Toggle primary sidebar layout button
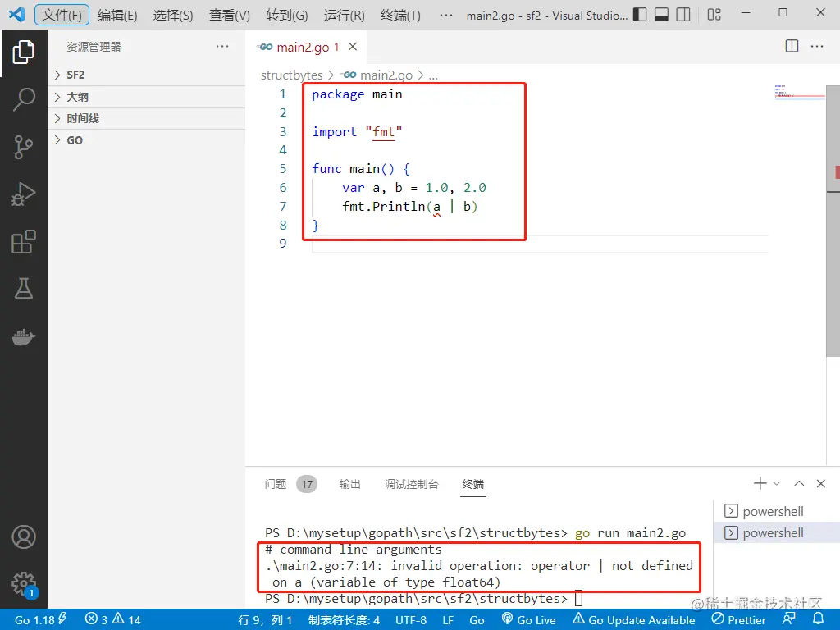The width and height of the screenshot is (840, 630). [640, 15]
